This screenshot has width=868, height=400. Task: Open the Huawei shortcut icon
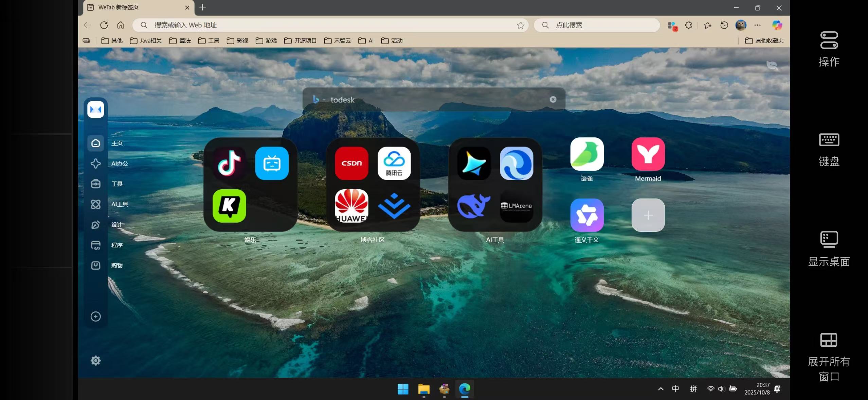tap(351, 206)
